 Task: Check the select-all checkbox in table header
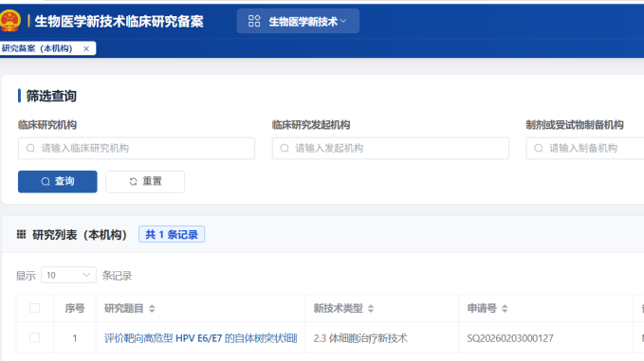tap(34, 308)
